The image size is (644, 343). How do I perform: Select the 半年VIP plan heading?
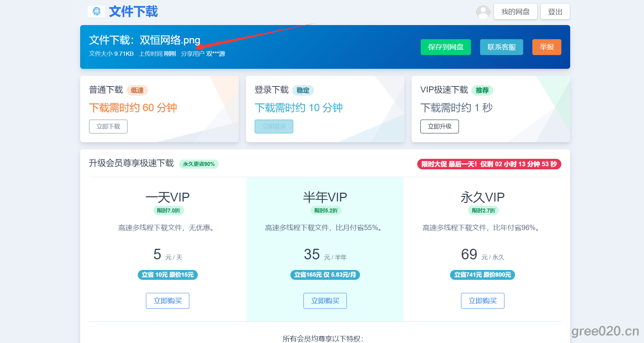click(x=325, y=197)
